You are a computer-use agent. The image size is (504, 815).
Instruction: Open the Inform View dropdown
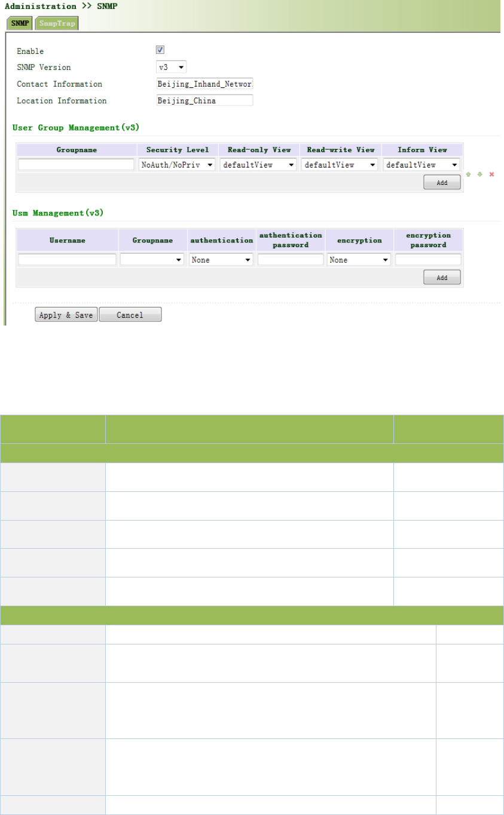(x=421, y=165)
